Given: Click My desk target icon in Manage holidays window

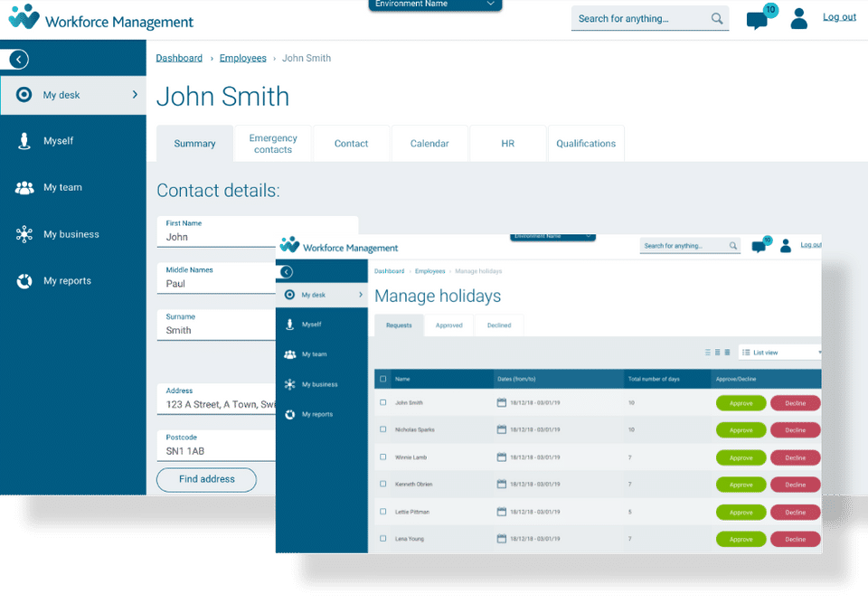Looking at the screenshot, I should pos(289,295).
